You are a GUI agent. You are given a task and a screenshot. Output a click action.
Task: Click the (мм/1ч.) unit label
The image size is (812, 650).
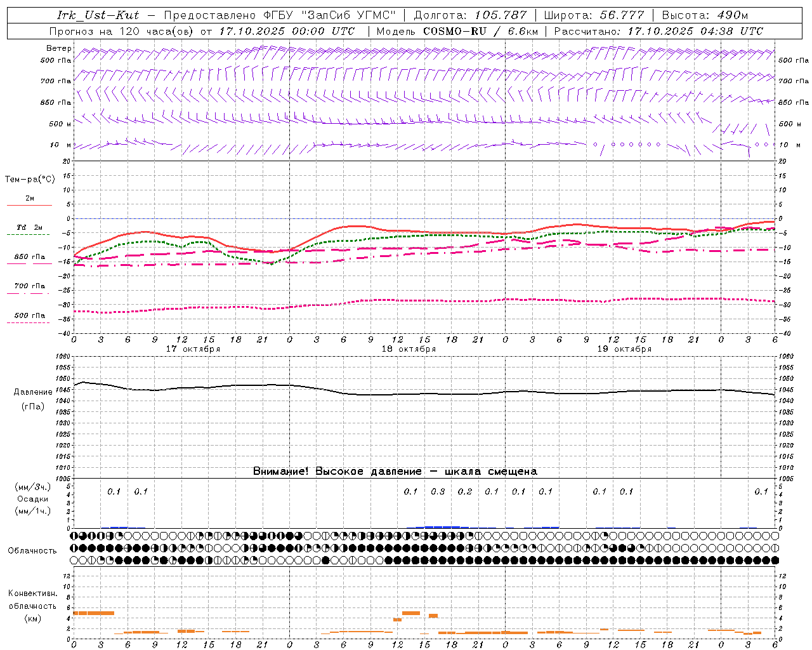(33, 511)
